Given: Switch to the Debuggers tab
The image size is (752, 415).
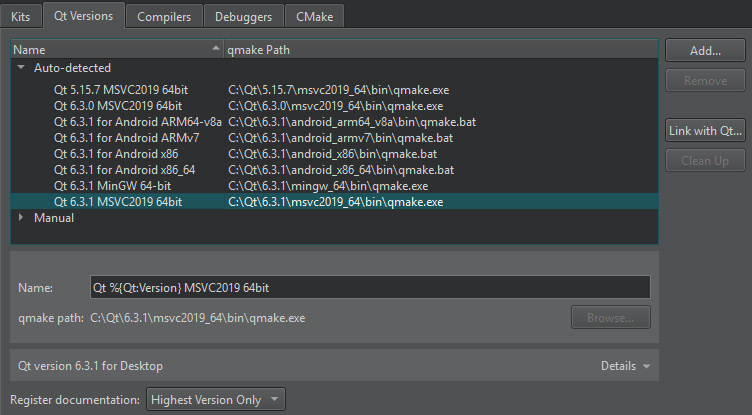Looking at the screenshot, I should [x=244, y=16].
